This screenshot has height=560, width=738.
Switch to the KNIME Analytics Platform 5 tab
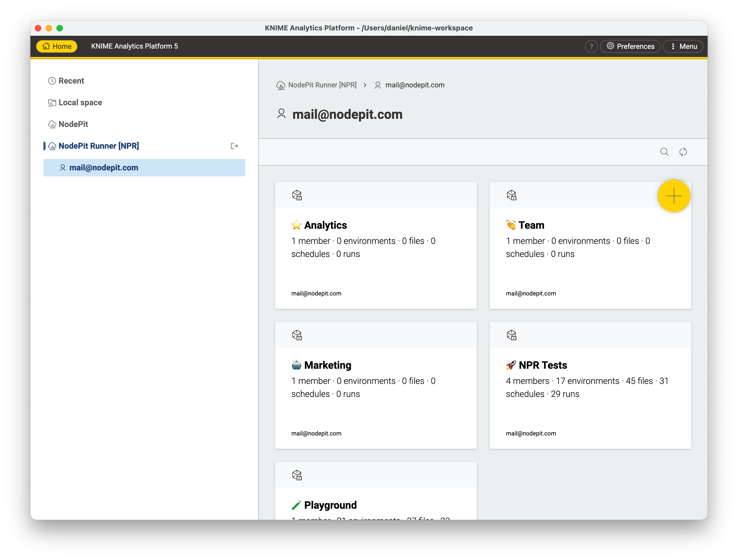135,46
